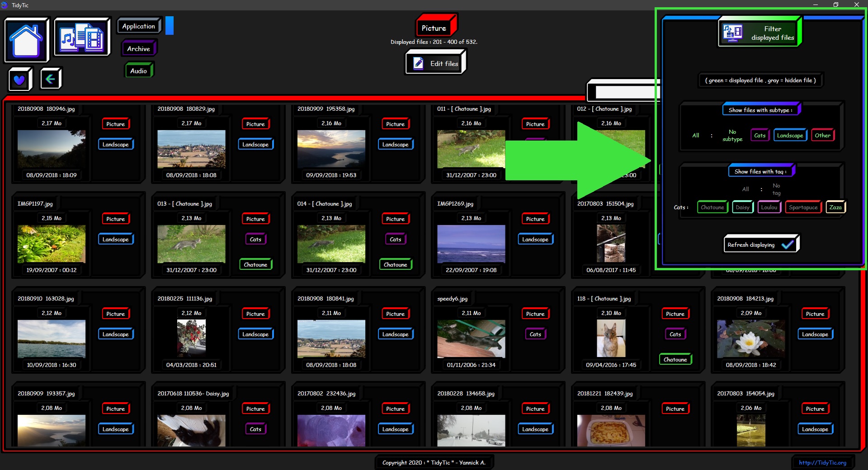Click the Refresh displaying checkmark icon
Screen dimensions: 868x470
787,244
